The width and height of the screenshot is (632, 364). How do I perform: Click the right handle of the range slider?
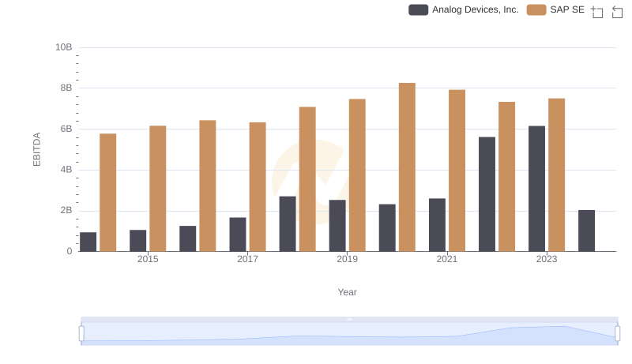[x=617, y=333]
